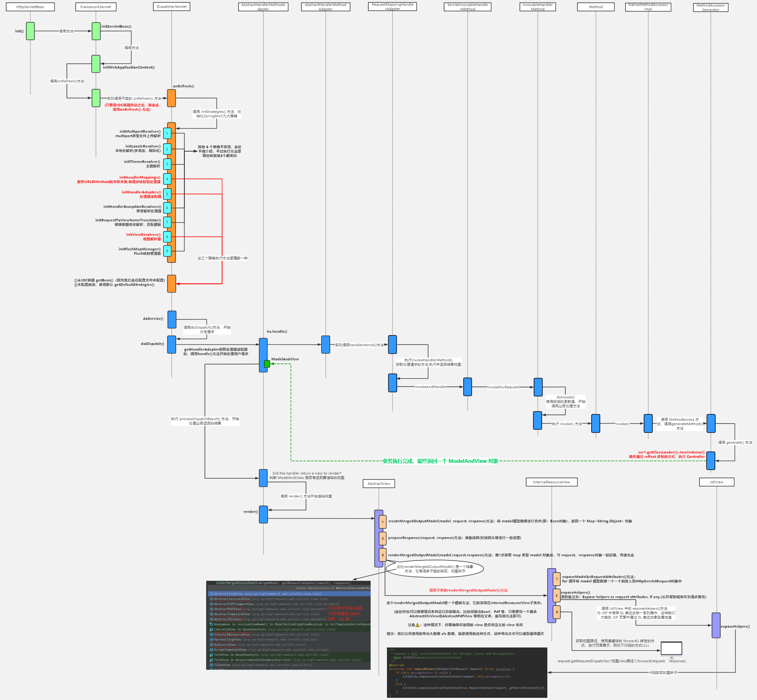Click the small green ModelAndView return box
757x700 pixels.
pyautogui.click(x=267, y=364)
